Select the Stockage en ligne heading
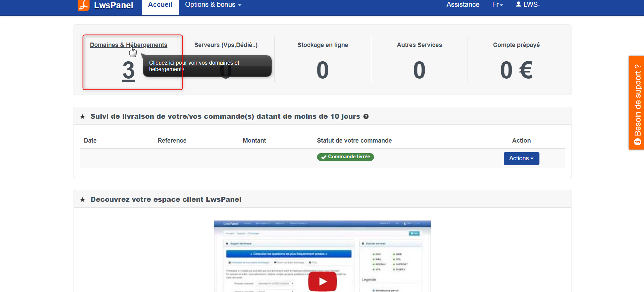 pos(323,45)
